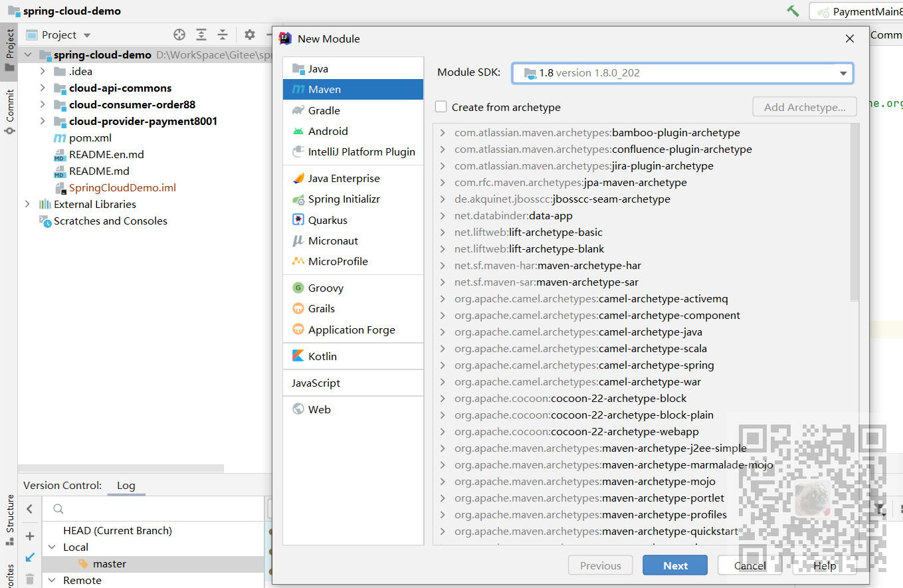Open Project panel settings gear
Screen dimensions: 903x588
250,35
